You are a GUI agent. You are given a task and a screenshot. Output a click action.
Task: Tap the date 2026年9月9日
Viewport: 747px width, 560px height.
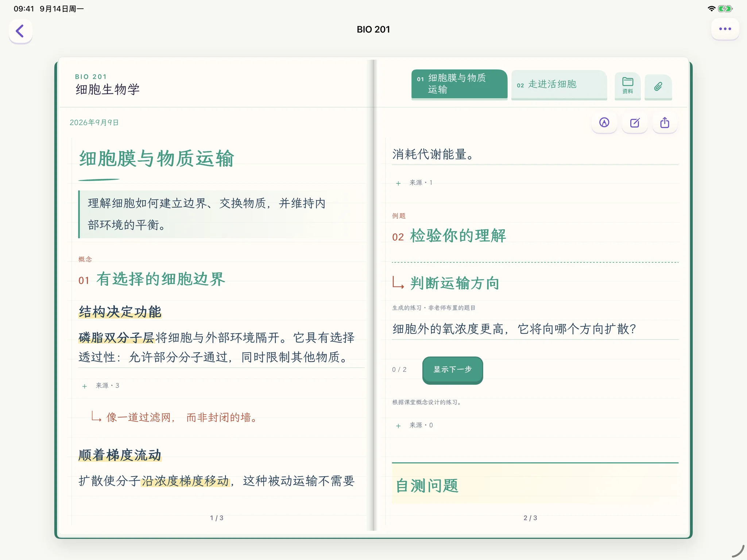point(94,122)
